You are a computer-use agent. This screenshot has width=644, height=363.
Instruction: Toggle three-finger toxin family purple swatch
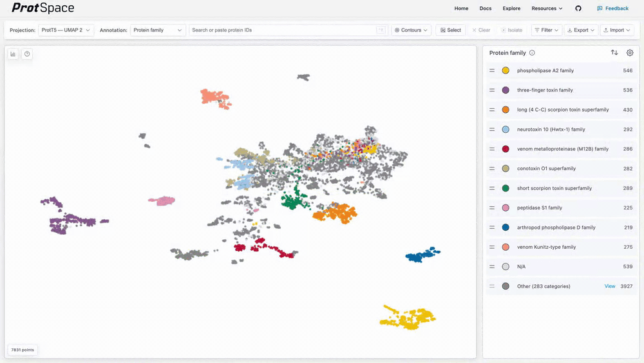(x=506, y=90)
